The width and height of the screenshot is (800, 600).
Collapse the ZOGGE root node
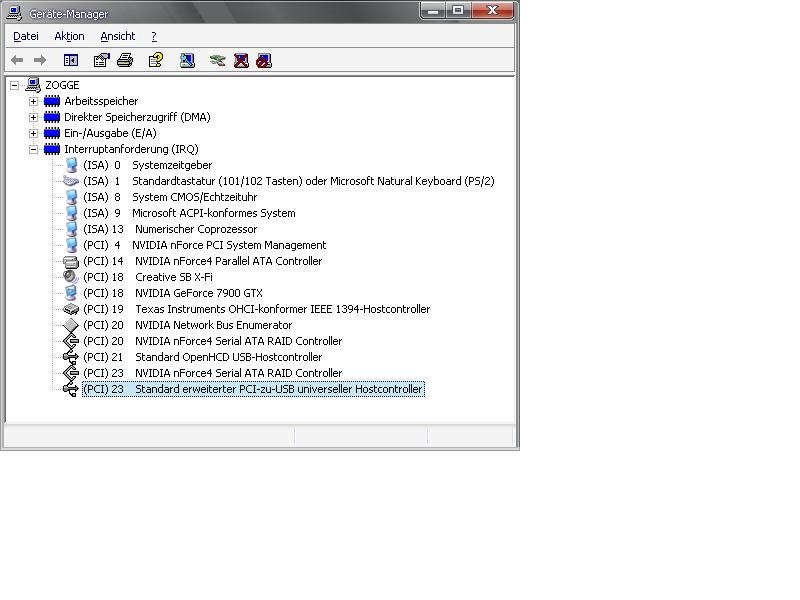pyautogui.click(x=15, y=85)
